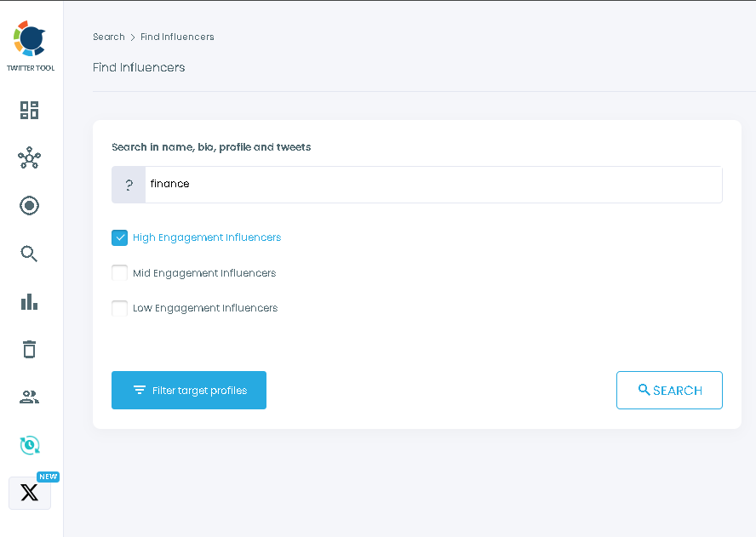The image size is (756, 537).
Task: Open the followers people icon in sidebar
Action: click(x=29, y=397)
